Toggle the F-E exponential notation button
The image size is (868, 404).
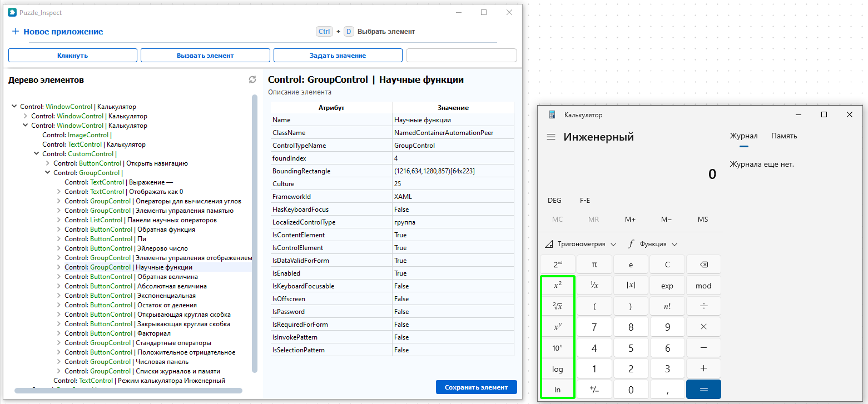[585, 201]
